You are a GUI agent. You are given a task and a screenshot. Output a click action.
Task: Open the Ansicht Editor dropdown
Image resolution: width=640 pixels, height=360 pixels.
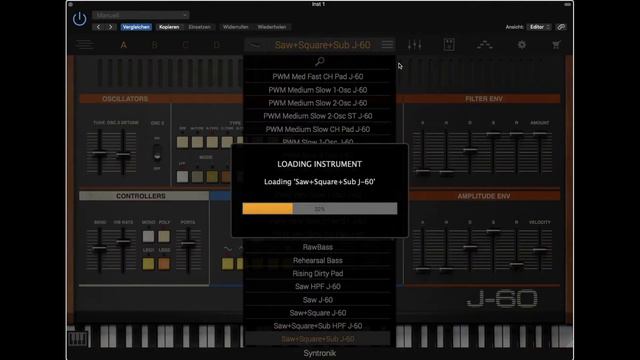pos(539,27)
